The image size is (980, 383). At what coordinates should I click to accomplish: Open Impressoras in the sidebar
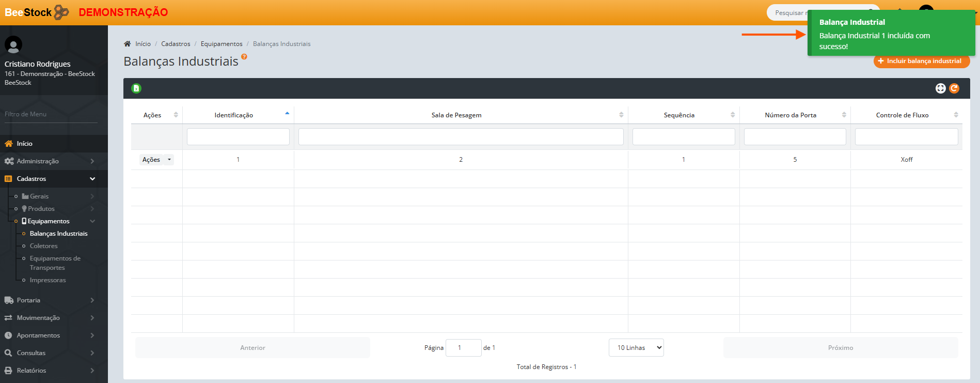point(48,280)
